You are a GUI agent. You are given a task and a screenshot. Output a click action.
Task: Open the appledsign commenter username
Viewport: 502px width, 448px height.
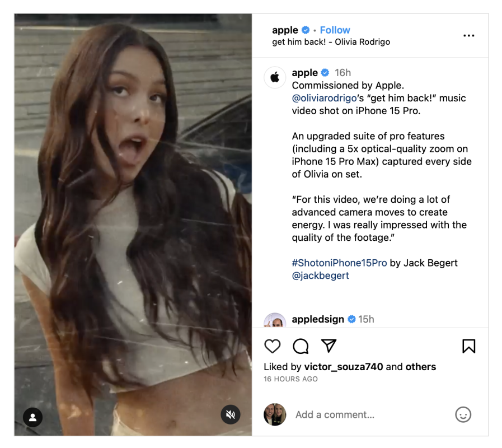click(318, 319)
